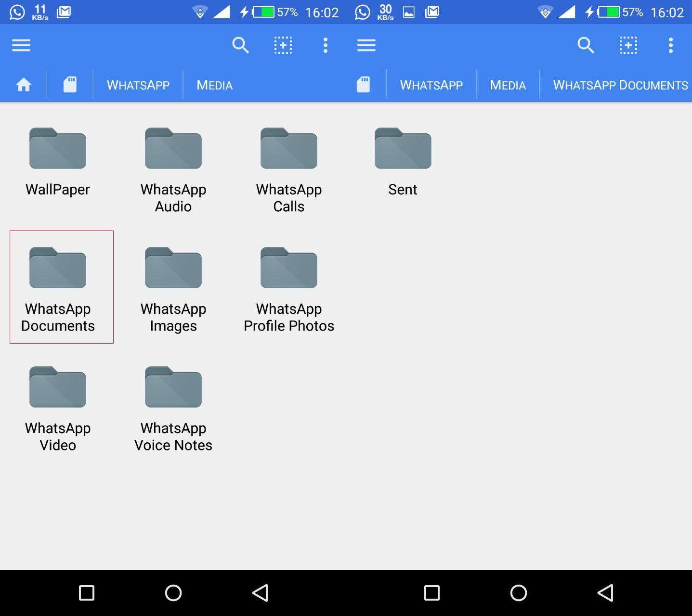Tap home circle button, right navigation bar
692x616 pixels.
(519, 593)
